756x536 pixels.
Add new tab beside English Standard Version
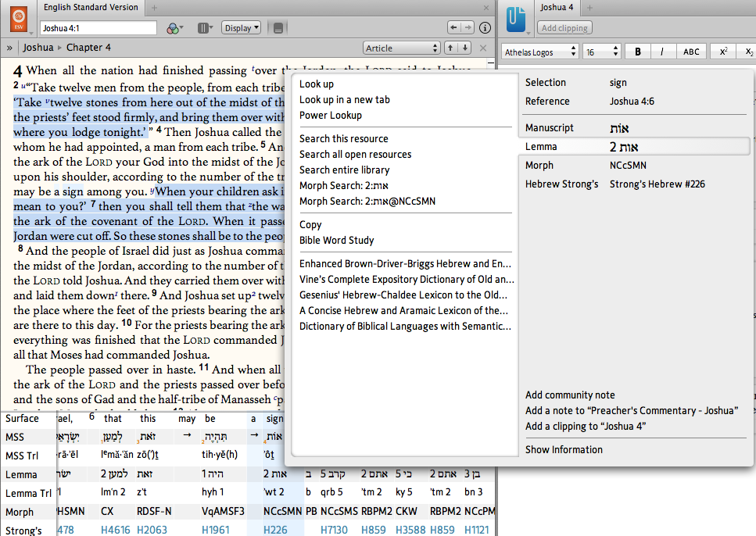pos(154,7)
